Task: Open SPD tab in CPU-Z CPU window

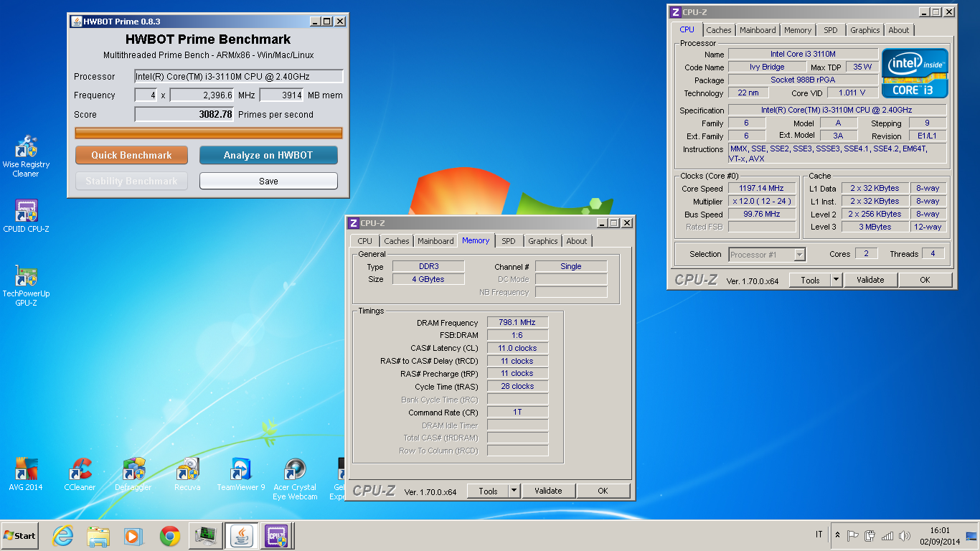Action: (831, 30)
